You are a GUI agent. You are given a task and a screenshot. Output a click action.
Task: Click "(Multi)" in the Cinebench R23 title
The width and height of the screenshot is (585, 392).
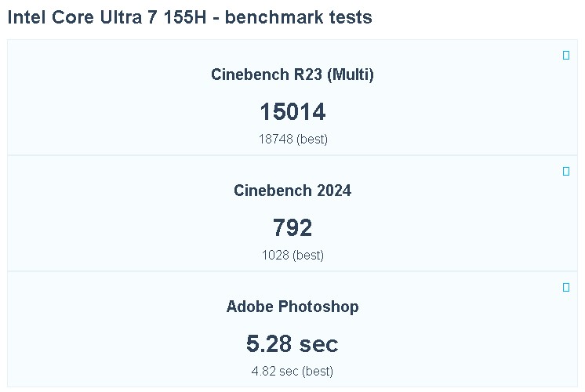coord(351,74)
